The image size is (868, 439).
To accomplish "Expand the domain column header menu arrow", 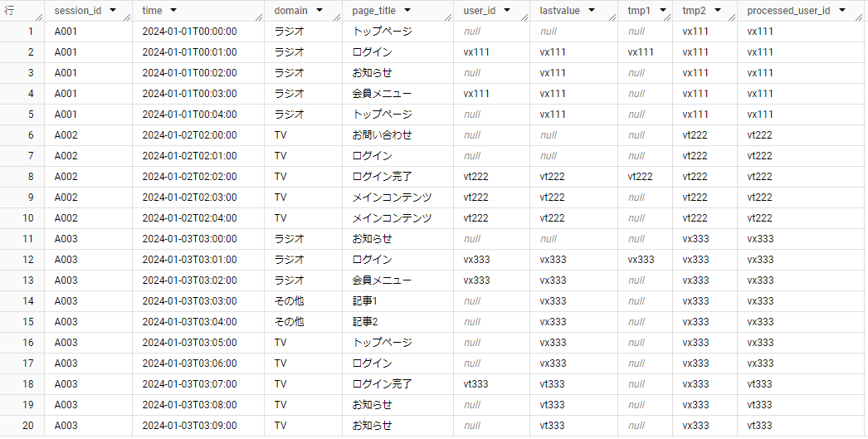I will [319, 11].
